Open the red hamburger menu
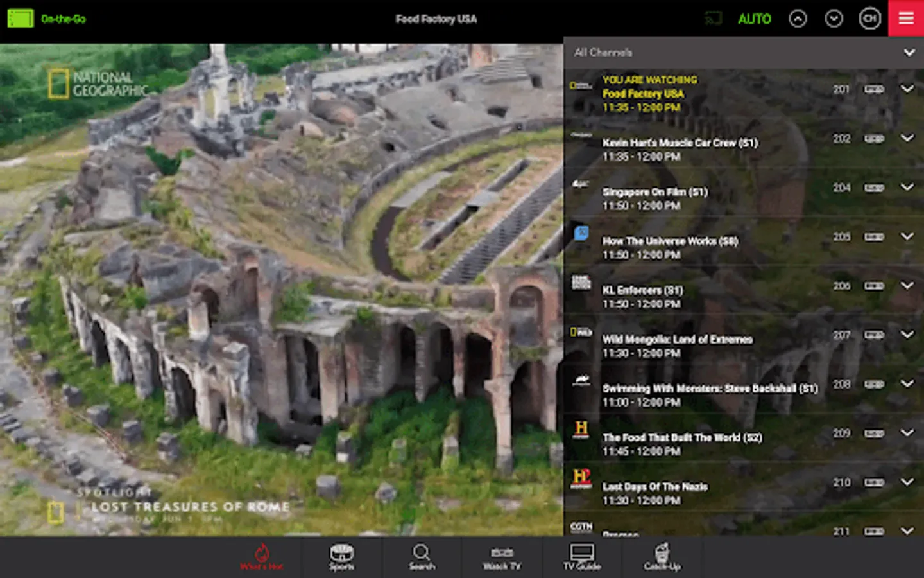924x578 pixels. click(x=906, y=18)
